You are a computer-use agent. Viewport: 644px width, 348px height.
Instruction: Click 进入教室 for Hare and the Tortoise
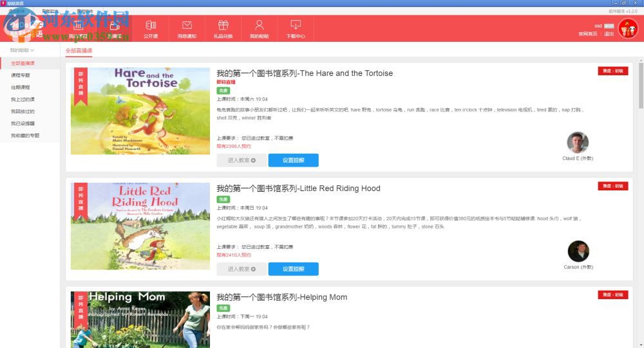point(241,160)
